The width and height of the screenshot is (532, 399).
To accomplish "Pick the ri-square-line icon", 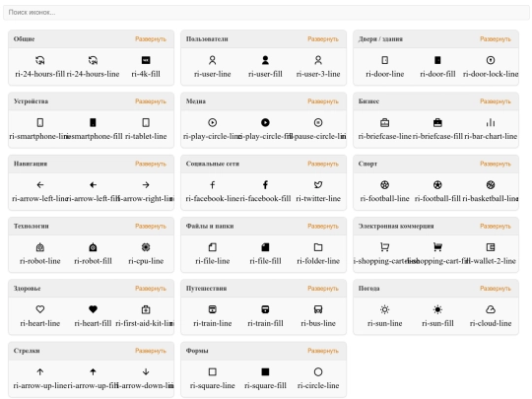I will (x=213, y=371).
